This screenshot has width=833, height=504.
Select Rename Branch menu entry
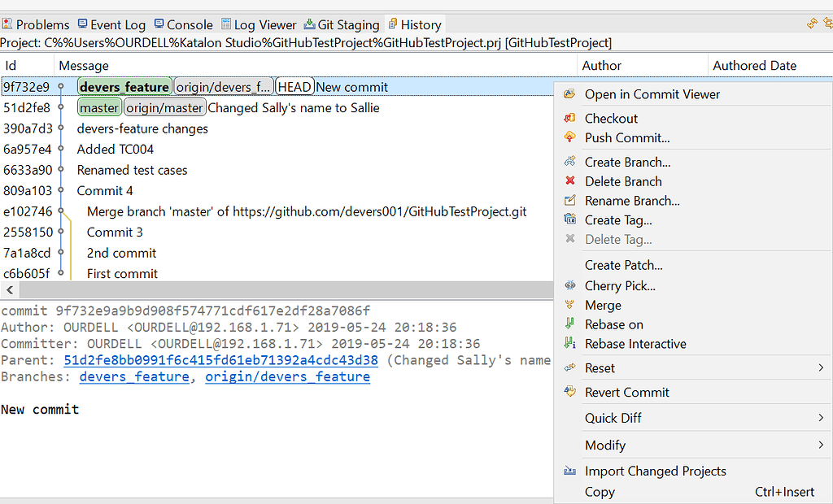click(x=631, y=201)
